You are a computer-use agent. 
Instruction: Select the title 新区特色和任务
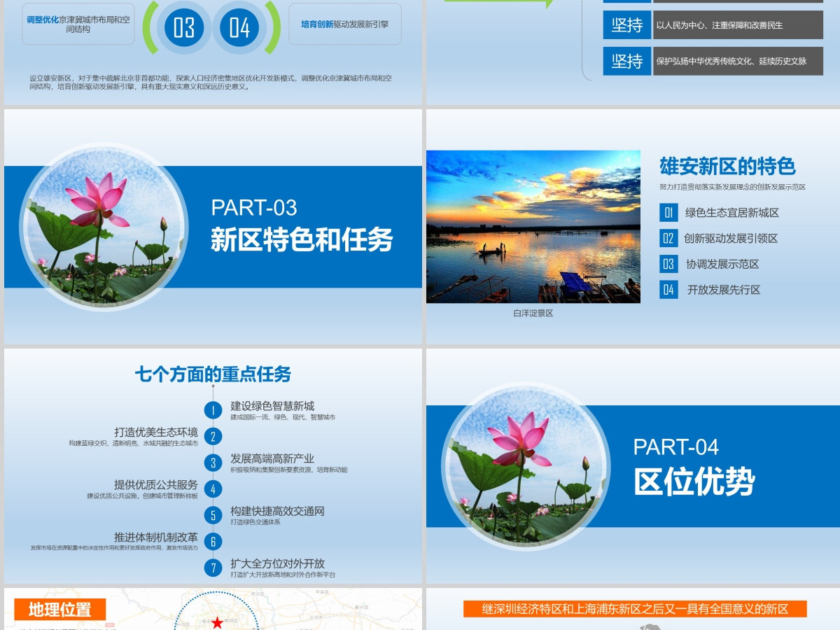[302, 240]
